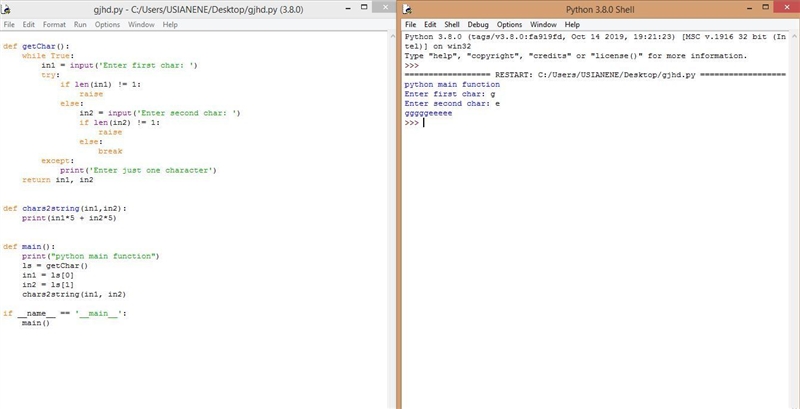
Task: Click the print("python main function") line in editor
Action: (x=91, y=256)
